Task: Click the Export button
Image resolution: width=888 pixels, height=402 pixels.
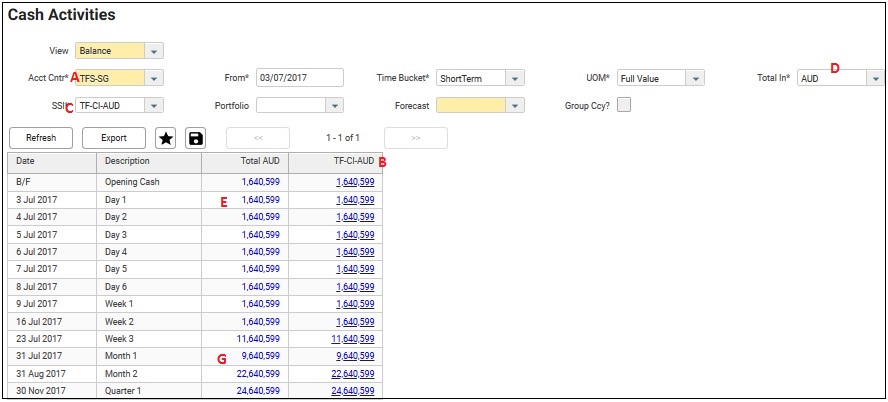Action: 113,138
